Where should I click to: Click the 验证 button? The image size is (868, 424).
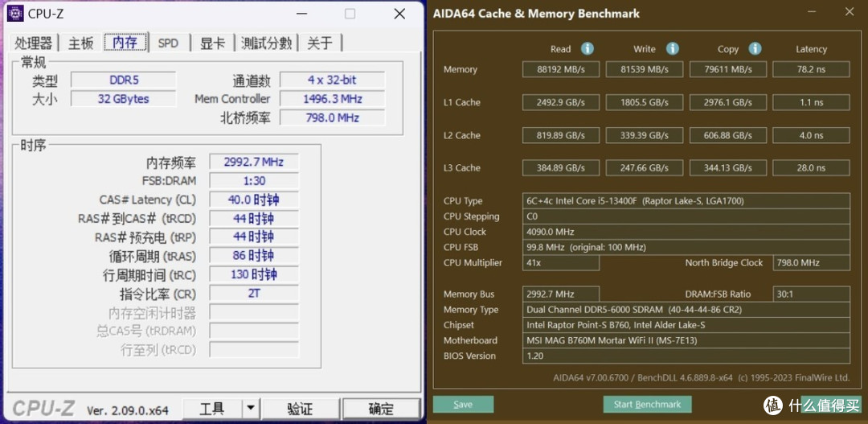coord(300,409)
